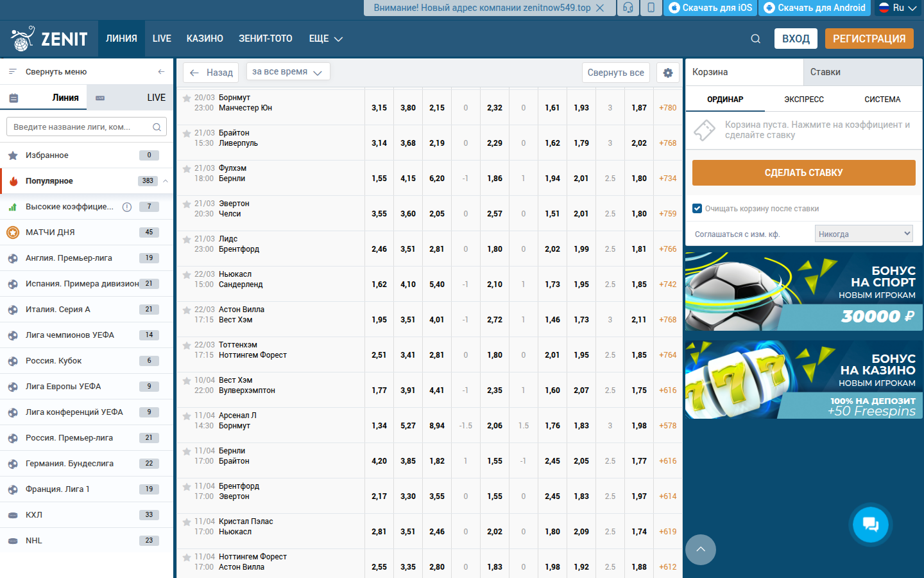Open the Никогда odds-change dropdown
The height and width of the screenshot is (578, 924).
863,233
